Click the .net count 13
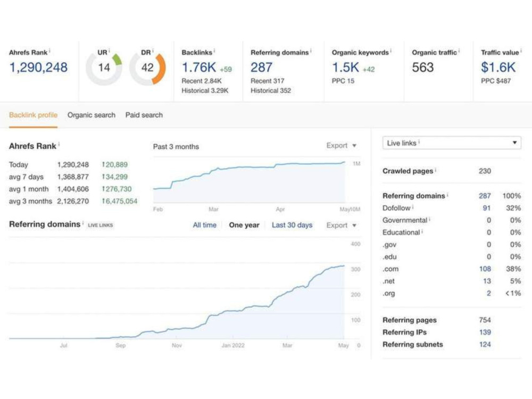The width and height of the screenshot is (532, 399). click(487, 281)
